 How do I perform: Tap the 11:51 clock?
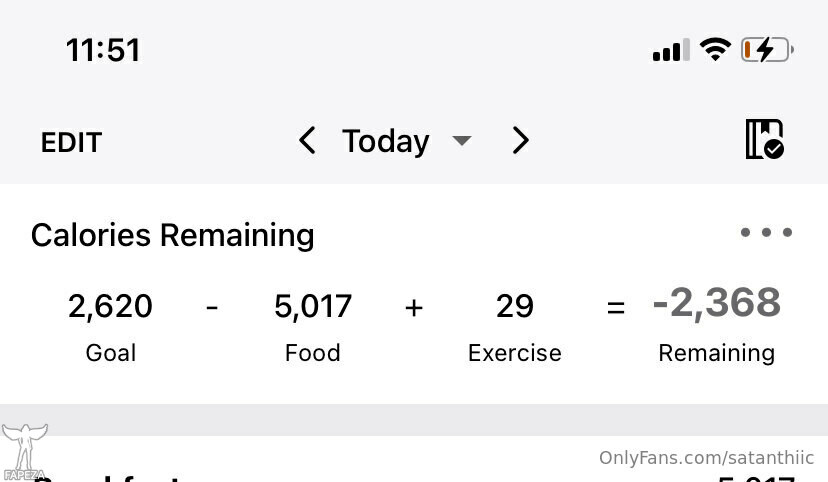pos(104,51)
